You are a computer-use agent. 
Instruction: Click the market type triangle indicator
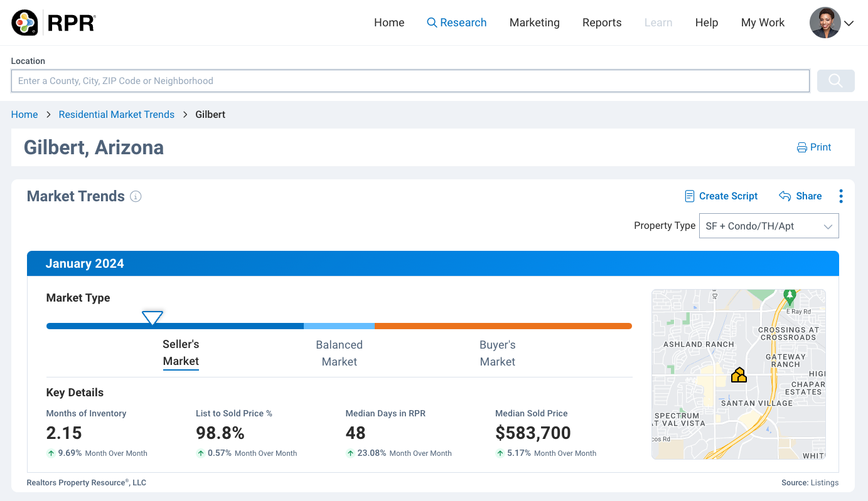click(x=153, y=317)
